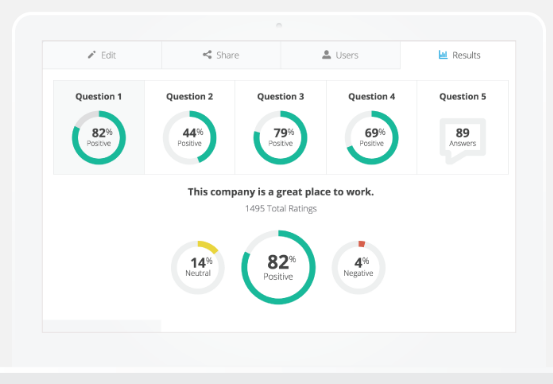This screenshot has height=384, width=553.
Task: Click the 14% Neutral yellow donut
Action: (x=198, y=267)
